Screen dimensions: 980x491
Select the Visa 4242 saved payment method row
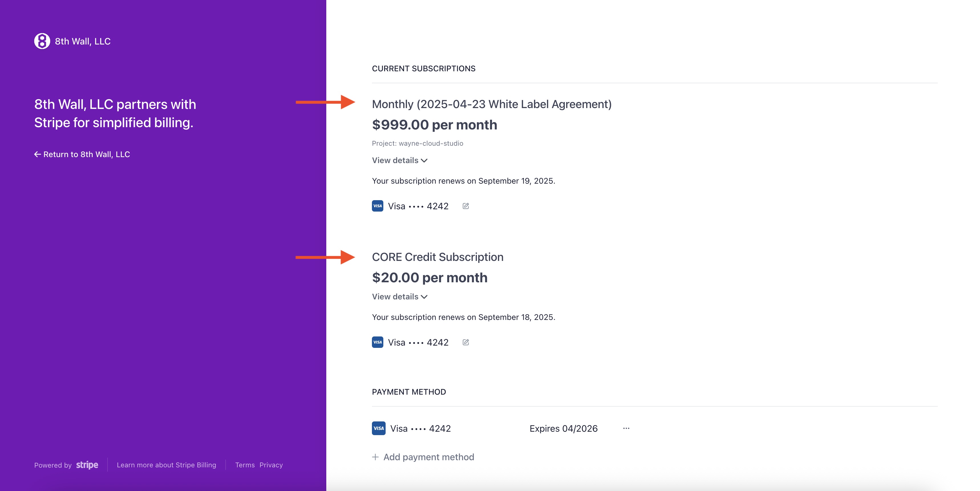(420, 429)
